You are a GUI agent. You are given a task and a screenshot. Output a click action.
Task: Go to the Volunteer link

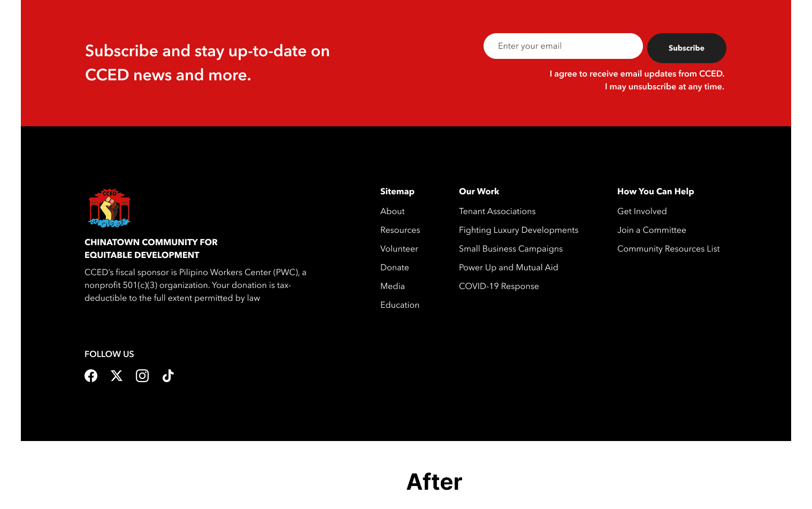click(x=399, y=249)
